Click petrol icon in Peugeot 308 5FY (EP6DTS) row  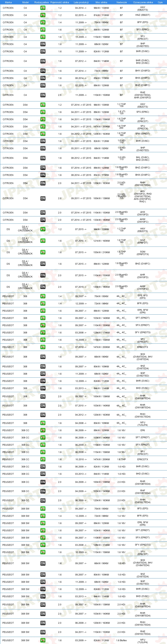(x=43, y=333)
